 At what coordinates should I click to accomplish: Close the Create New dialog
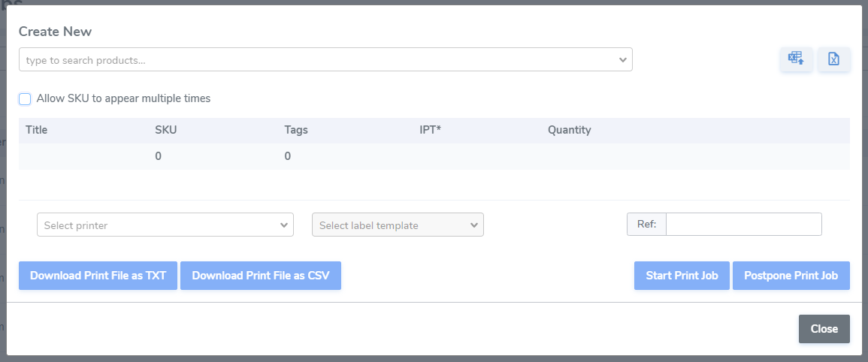(x=824, y=329)
